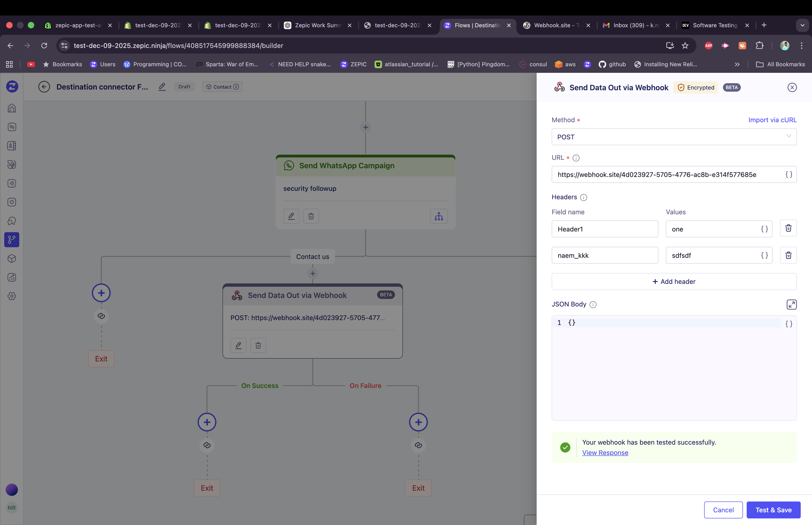Expand the JSON Body editor
Viewport: 812px width, 525px height.
791,304
